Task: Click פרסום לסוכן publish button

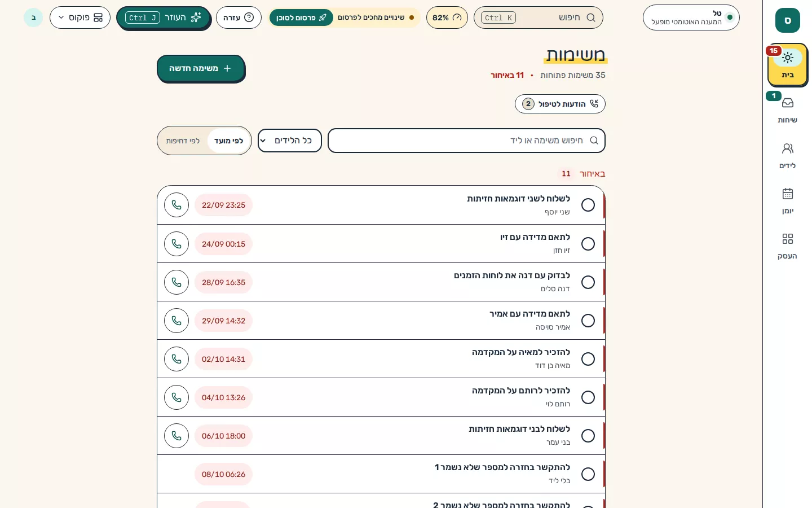Action: (301, 17)
